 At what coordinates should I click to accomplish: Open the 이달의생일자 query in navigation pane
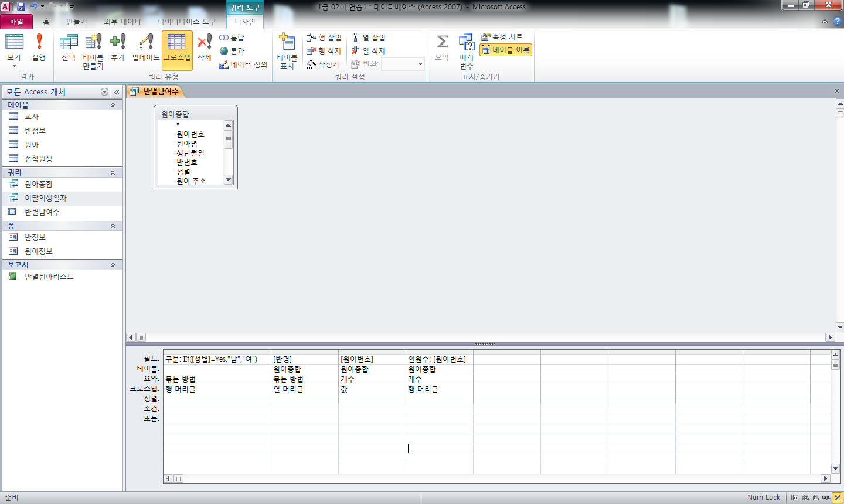point(46,198)
